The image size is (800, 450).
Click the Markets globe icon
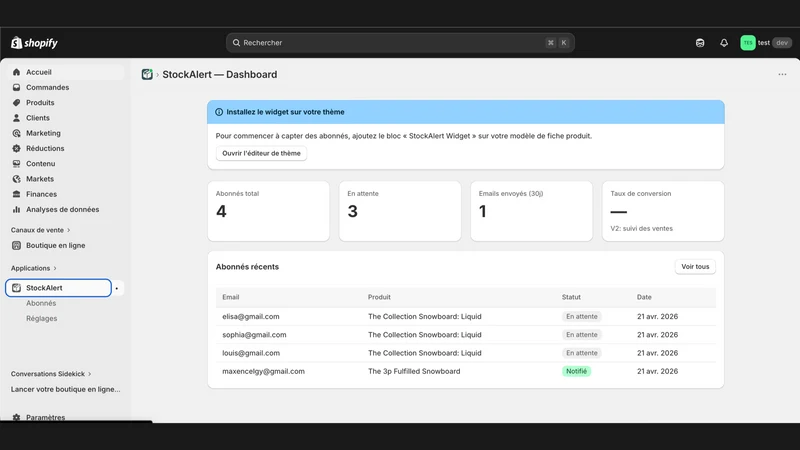[x=16, y=179]
